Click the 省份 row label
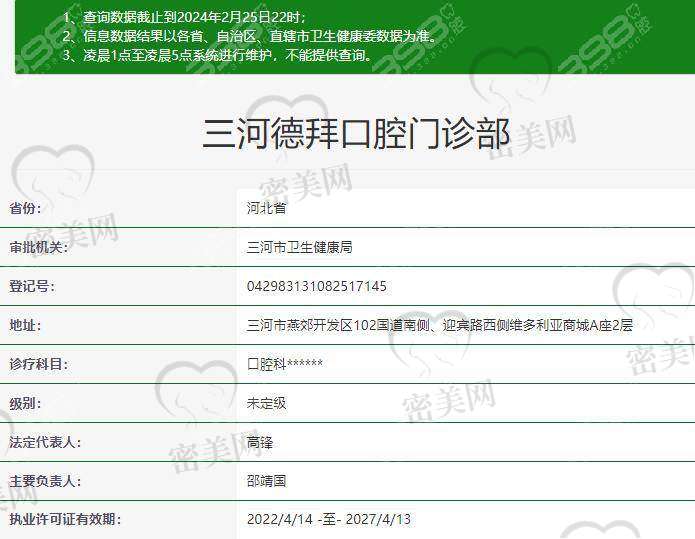This screenshot has width=695, height=539. (x=27, y=209)
